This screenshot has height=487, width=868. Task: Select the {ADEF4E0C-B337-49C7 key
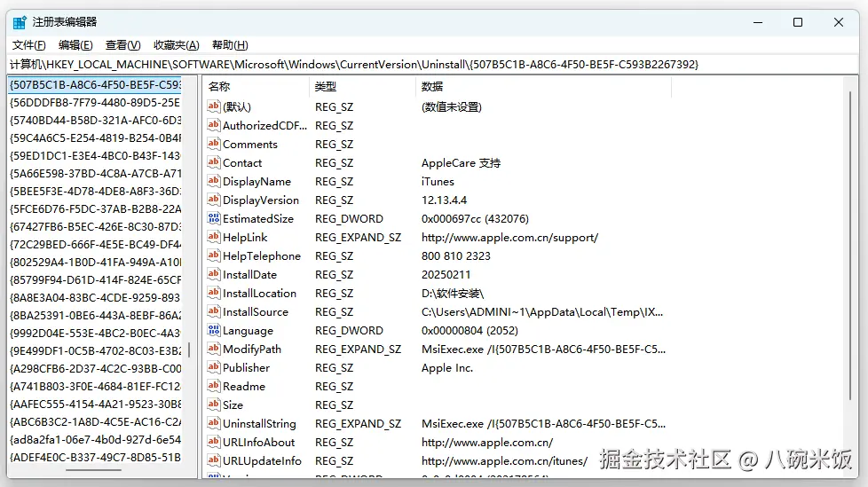pyautogui.click(x=95, y=457)
